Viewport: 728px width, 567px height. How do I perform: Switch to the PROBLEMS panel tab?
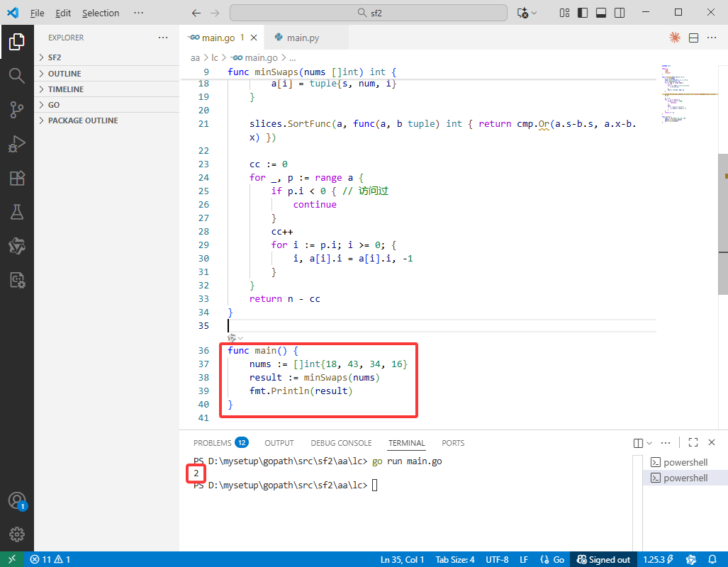coord(220,442)
